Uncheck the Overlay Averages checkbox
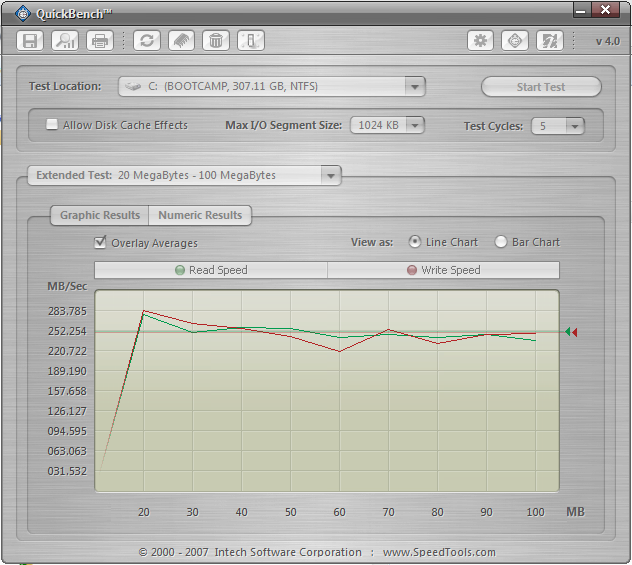 (x=100, y=242)
